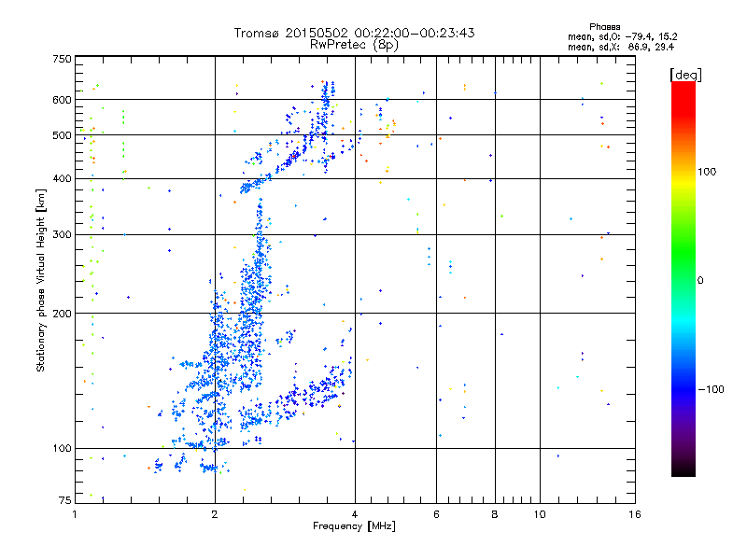Click the colorbar label '100'

pos(707,172)
